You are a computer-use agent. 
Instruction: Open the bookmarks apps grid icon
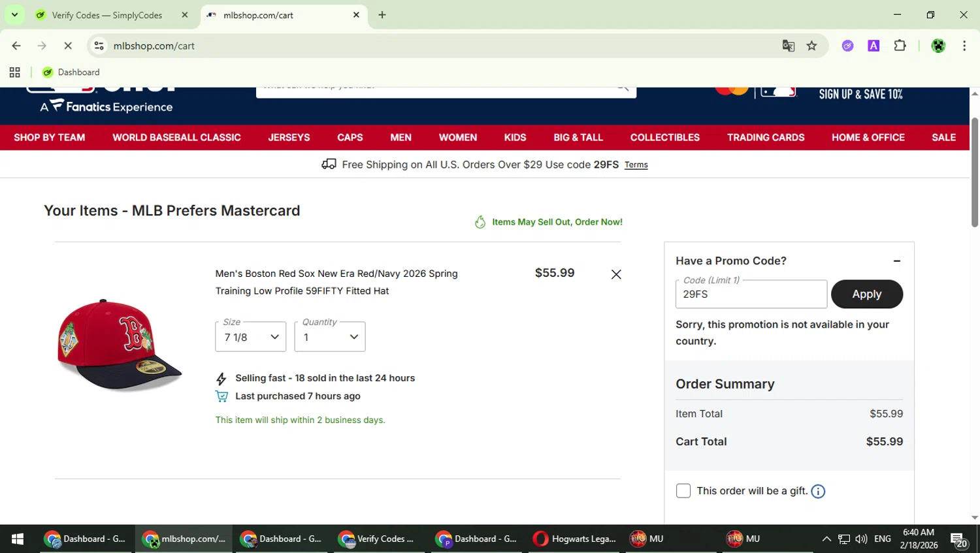click(14, 72)
